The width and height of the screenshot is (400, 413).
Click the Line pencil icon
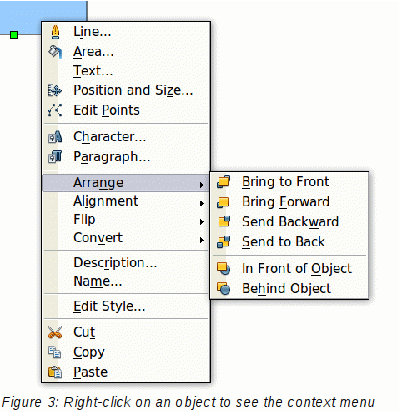point(55,32)
